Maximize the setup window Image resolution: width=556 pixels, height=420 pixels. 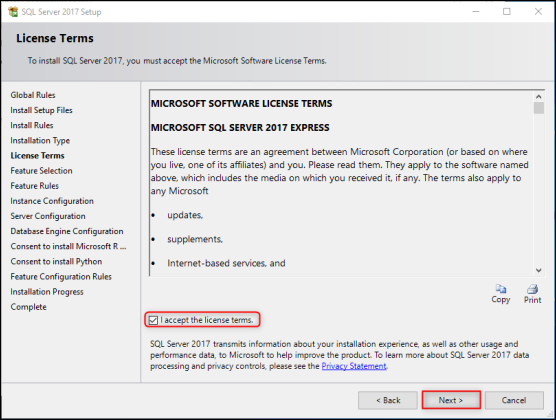507,12
